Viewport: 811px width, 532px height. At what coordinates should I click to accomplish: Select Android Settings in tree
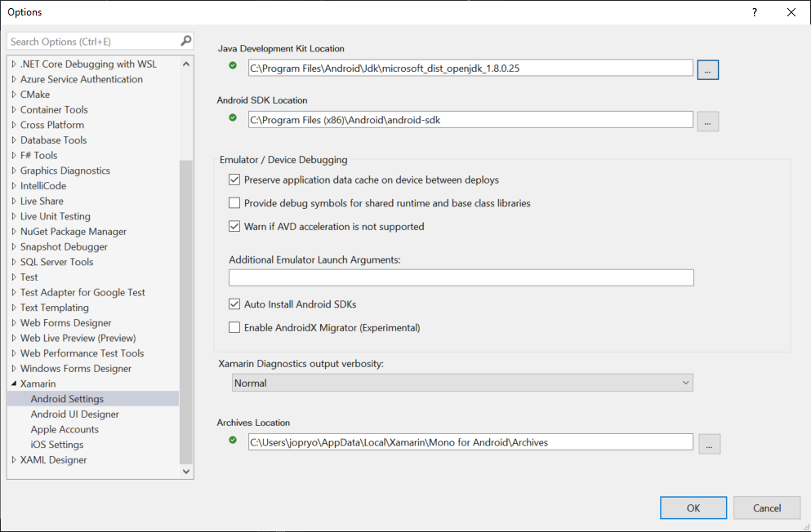67,399
